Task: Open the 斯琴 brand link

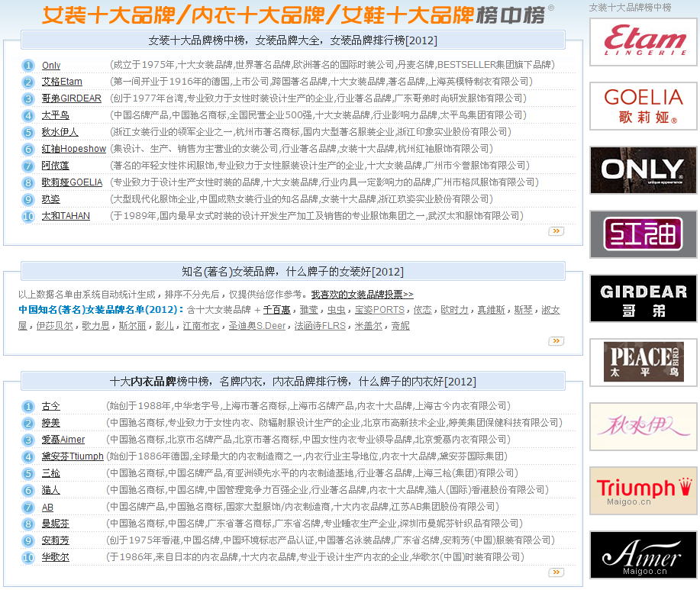Action: pos(523,310)
